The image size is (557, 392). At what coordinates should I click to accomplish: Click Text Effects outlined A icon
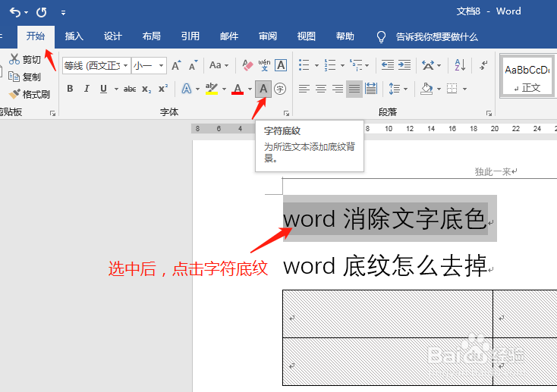(187, 89)
